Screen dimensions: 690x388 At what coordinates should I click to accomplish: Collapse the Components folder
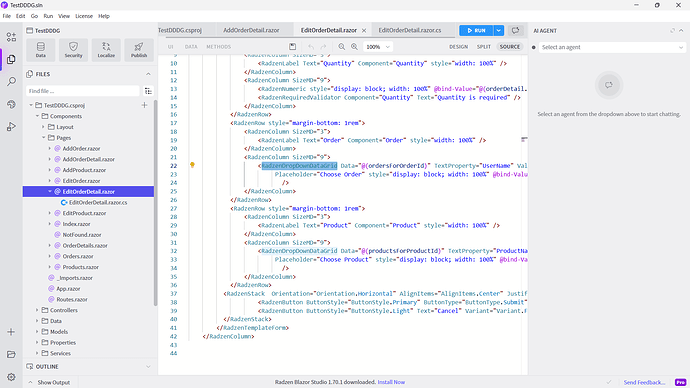37,116
